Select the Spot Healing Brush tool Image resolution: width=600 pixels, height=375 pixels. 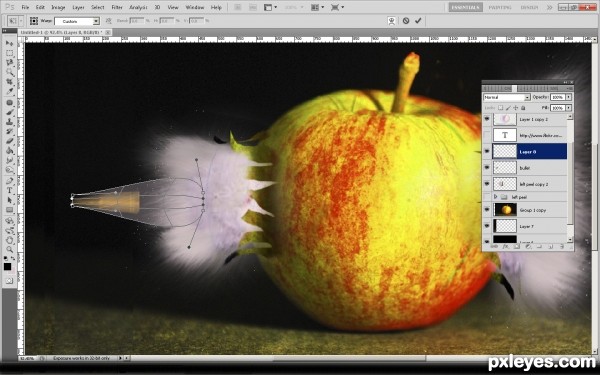tap(9, 103)
